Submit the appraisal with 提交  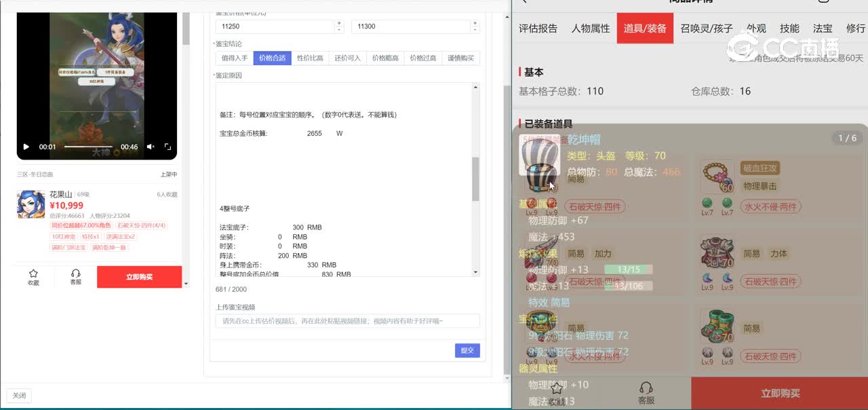click(467, 350)
